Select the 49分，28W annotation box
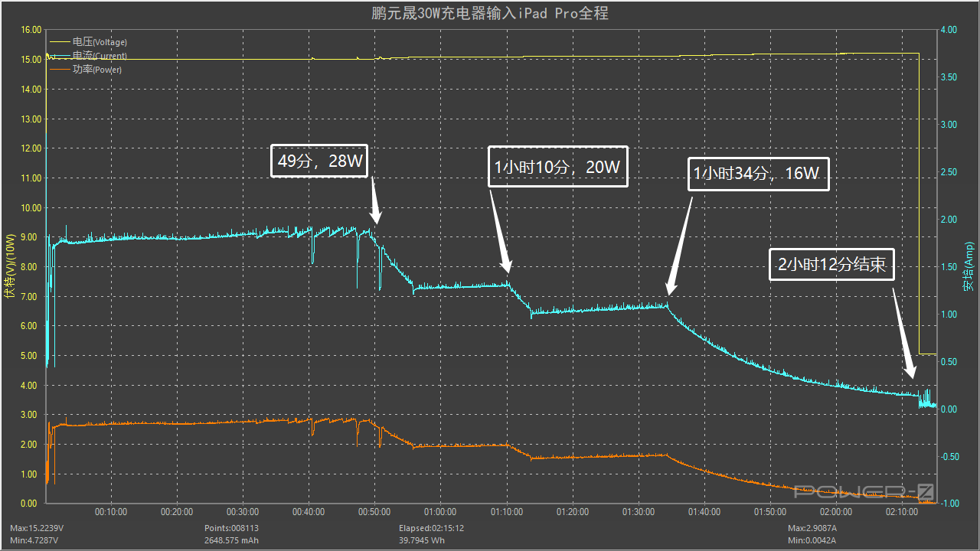This screenshot has width=980, height=551. click(x=320, y=161)
